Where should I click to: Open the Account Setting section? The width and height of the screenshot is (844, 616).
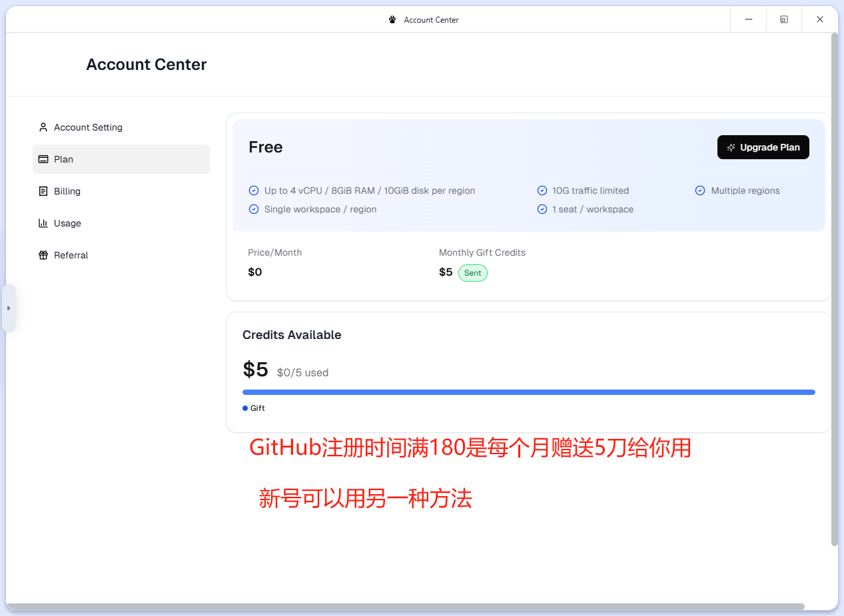coord(88,127)
